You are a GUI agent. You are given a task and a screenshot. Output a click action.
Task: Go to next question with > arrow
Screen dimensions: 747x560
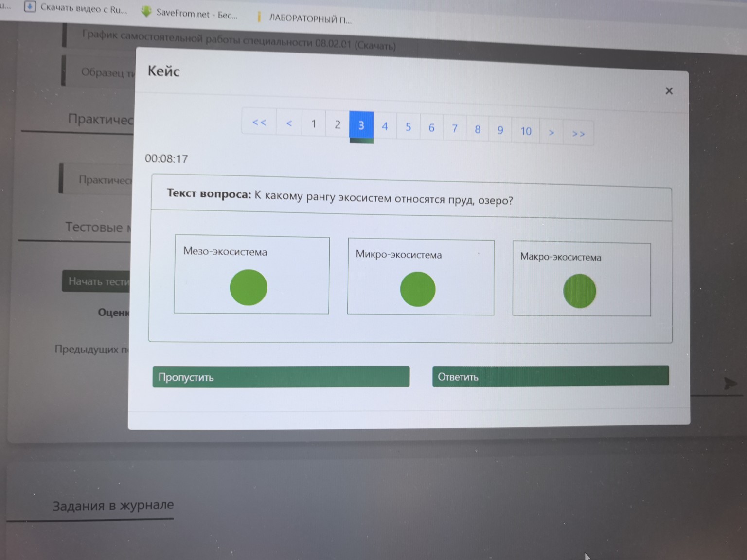click(551, 132)
